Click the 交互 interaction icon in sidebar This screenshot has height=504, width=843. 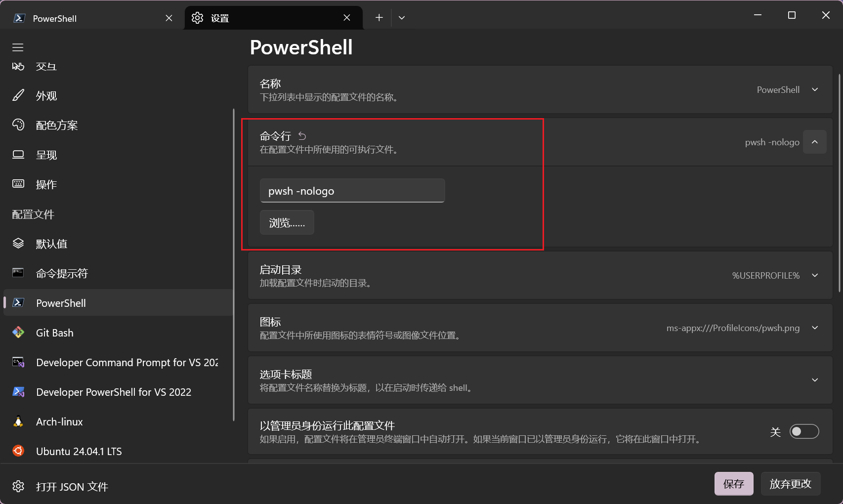point(18,66)
